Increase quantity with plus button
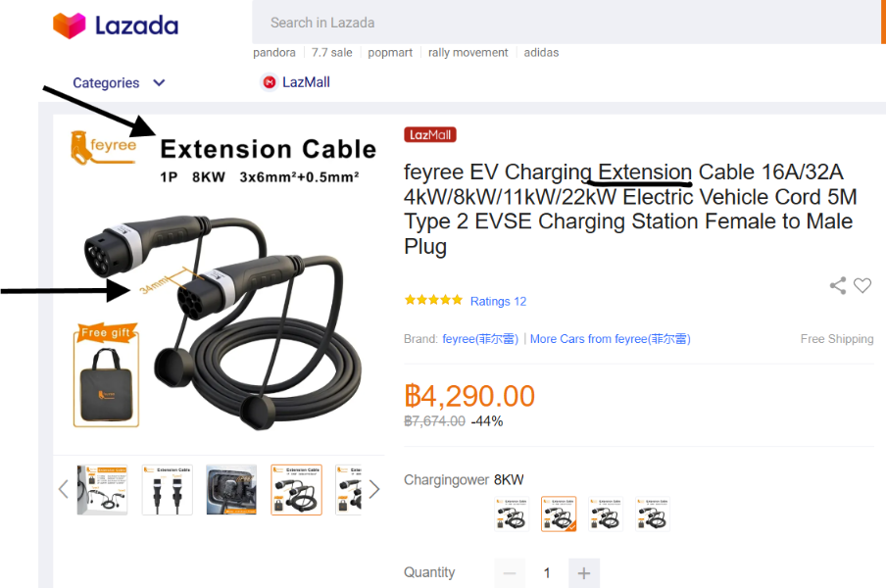The height and width of the screenshot is (588, 886). pyautogui.click(x=584, y=573)
